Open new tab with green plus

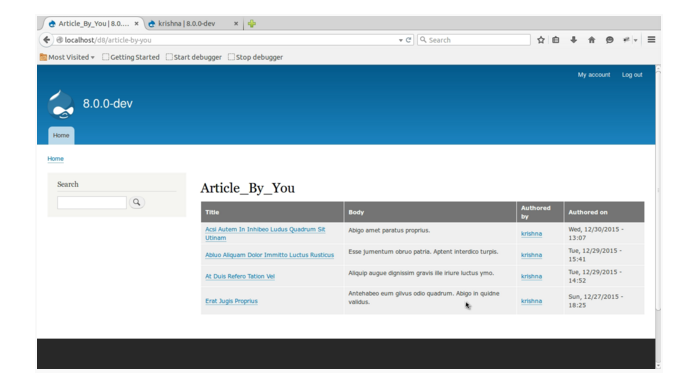coord(252,24)
